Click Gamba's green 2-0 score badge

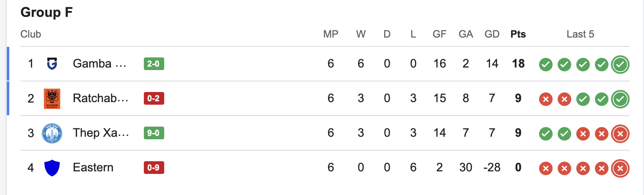[x=154, y=64]
